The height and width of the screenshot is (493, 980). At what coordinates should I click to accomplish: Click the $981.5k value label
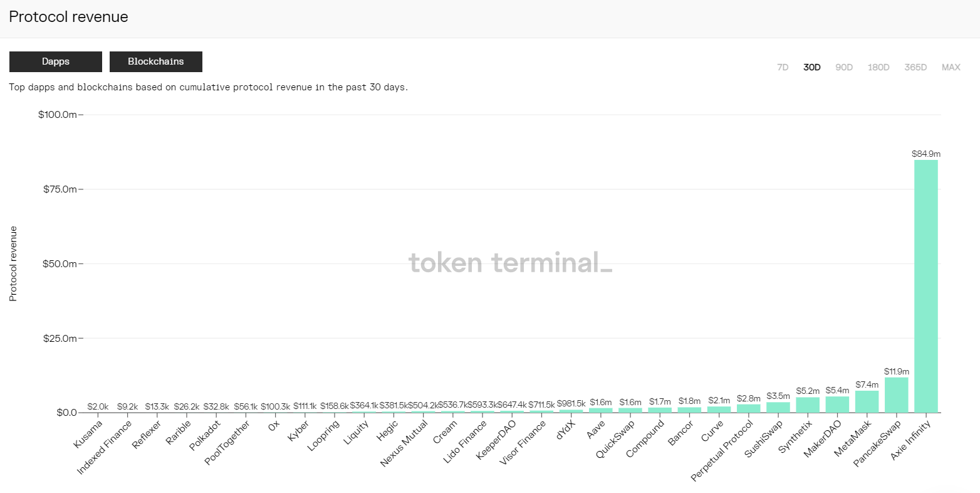click(x=571, y=403)
